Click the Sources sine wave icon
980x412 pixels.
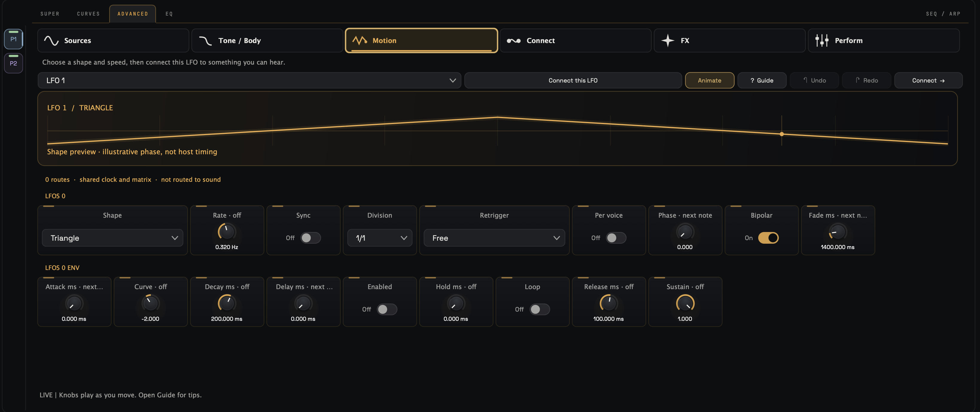tap(51, 41)
